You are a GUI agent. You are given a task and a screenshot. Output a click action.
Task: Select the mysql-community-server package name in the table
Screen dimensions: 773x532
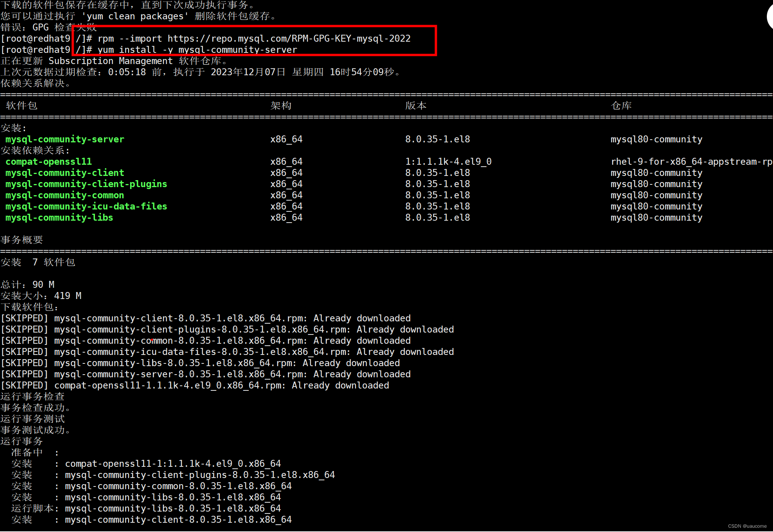[65, 139]
